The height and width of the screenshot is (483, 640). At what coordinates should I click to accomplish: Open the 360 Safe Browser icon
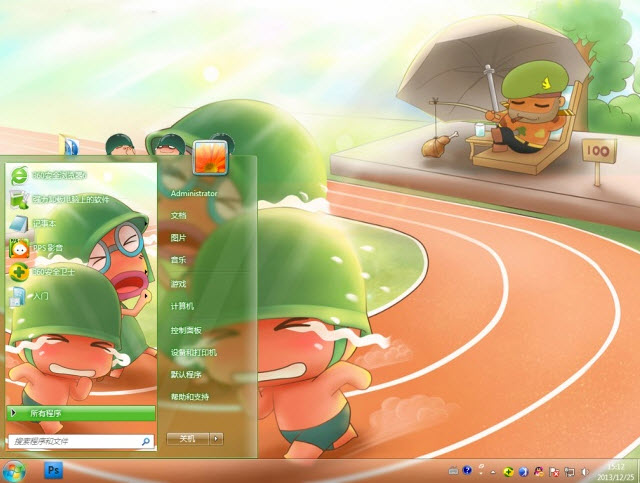[19, 176]
